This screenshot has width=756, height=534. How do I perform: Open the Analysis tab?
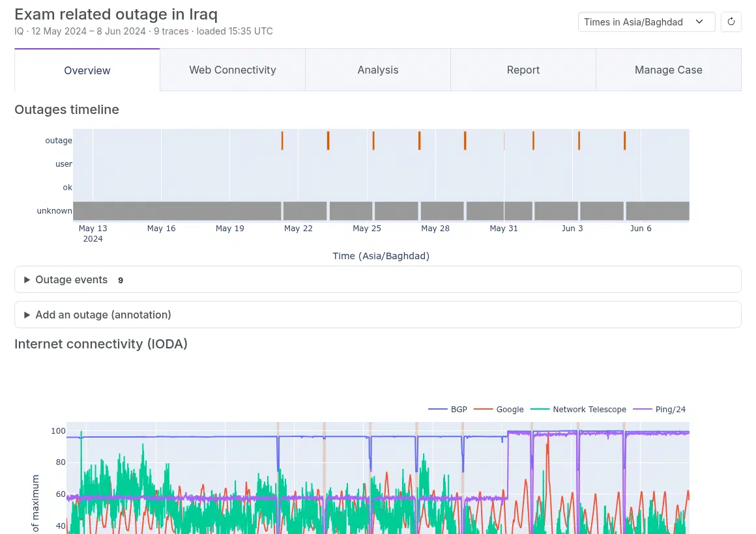(378, 70)
